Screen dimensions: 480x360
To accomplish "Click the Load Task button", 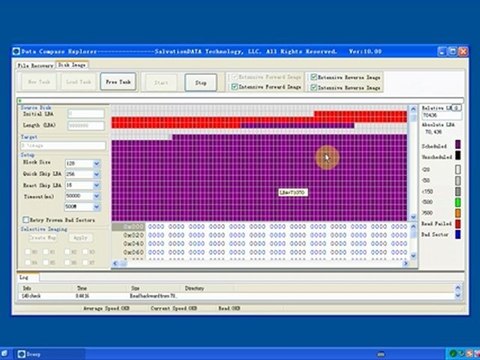I will pos(79,82).
